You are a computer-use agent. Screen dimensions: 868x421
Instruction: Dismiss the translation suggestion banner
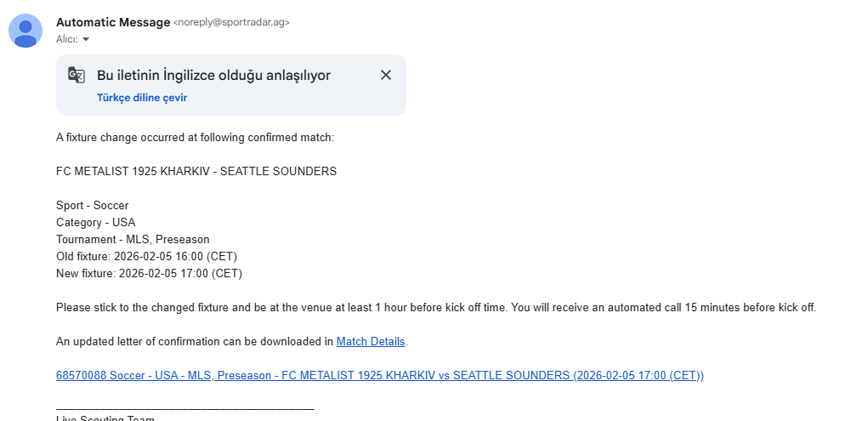click(x=386, y=75)
